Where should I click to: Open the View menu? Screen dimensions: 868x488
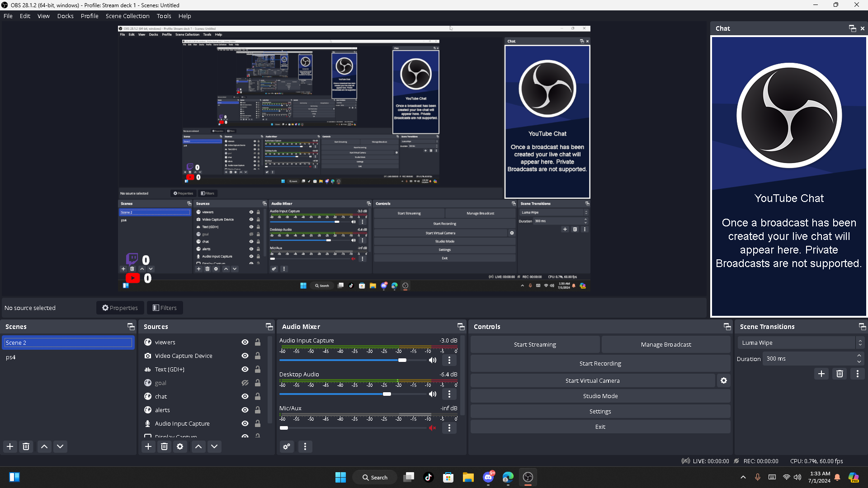(43, 16)
